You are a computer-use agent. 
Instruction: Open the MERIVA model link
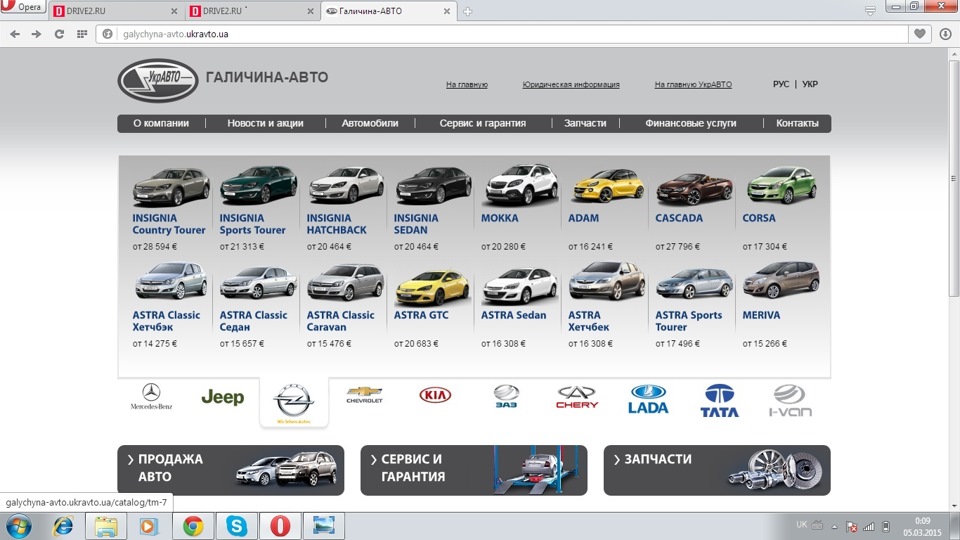pyautogui.click(x=761, y=315)
